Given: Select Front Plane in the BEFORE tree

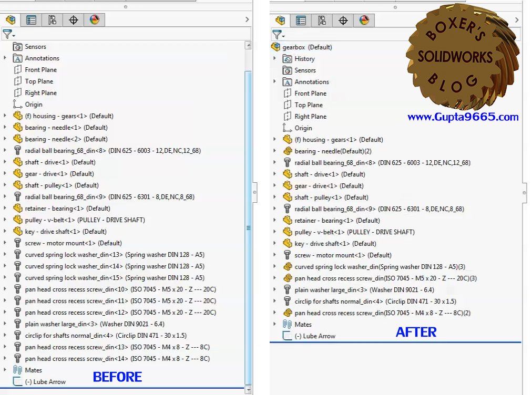Looking at the screenshot, I should 36,69.
